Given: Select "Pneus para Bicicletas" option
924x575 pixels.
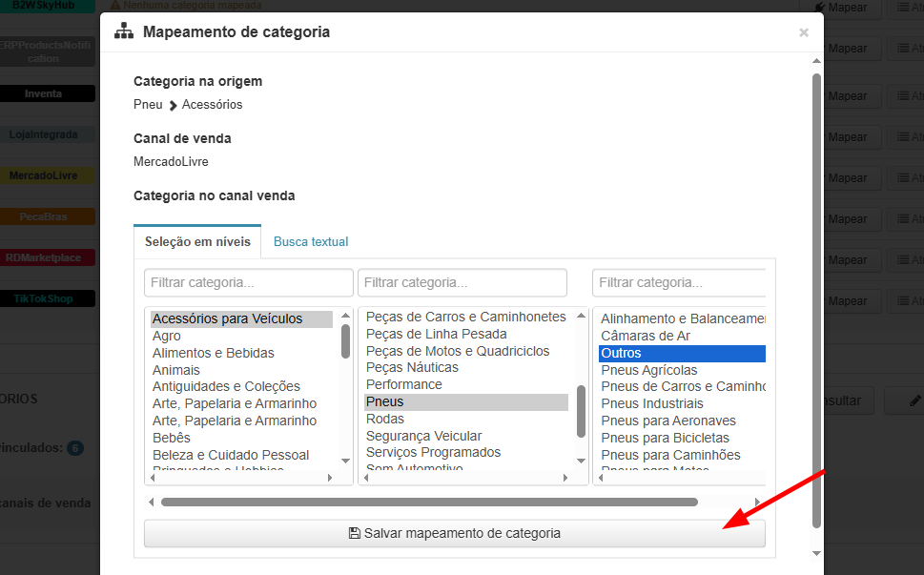Looking at the screenshot, I should pos(666,438).
